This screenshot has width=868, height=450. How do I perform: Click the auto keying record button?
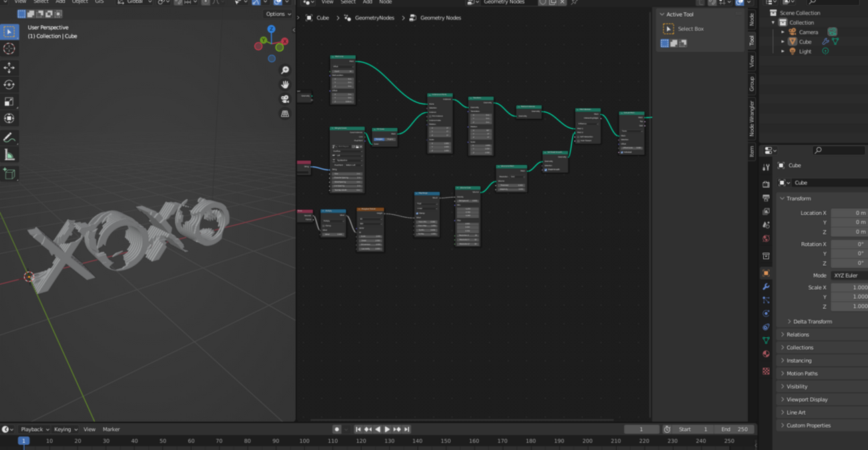(x=337, y=429)
